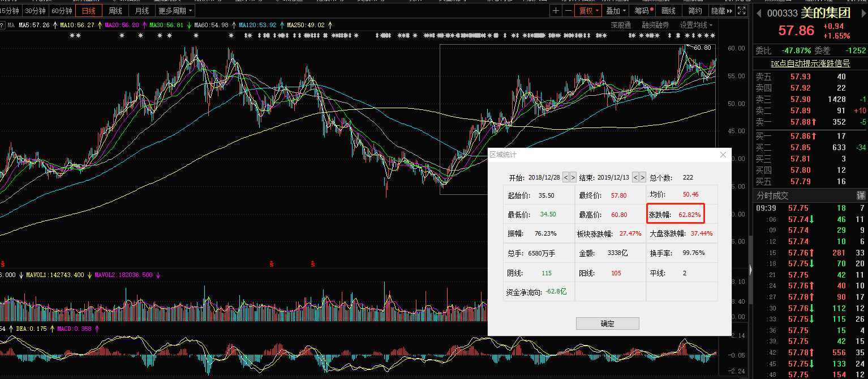The image size is (868, 379).
Task: Step end date 2019/12/13 backward
Action: [x=635, y=177]
